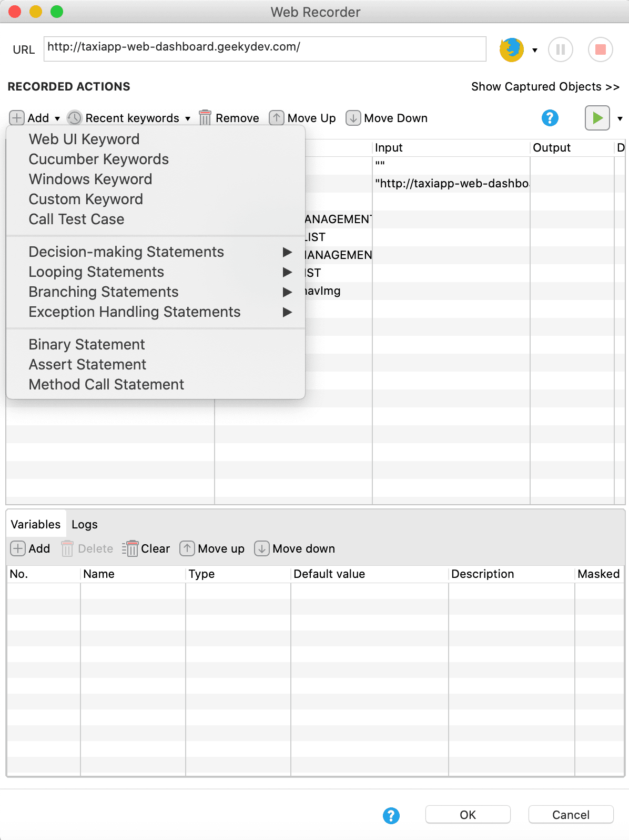Switch to the Logs tab
Screen dimensions: 629x840
(85, 524)
